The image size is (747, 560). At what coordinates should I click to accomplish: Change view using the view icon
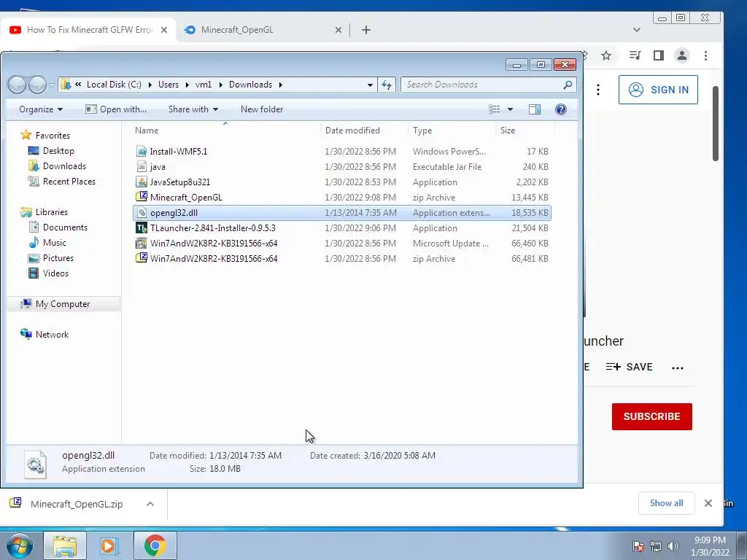click(495, 109)
